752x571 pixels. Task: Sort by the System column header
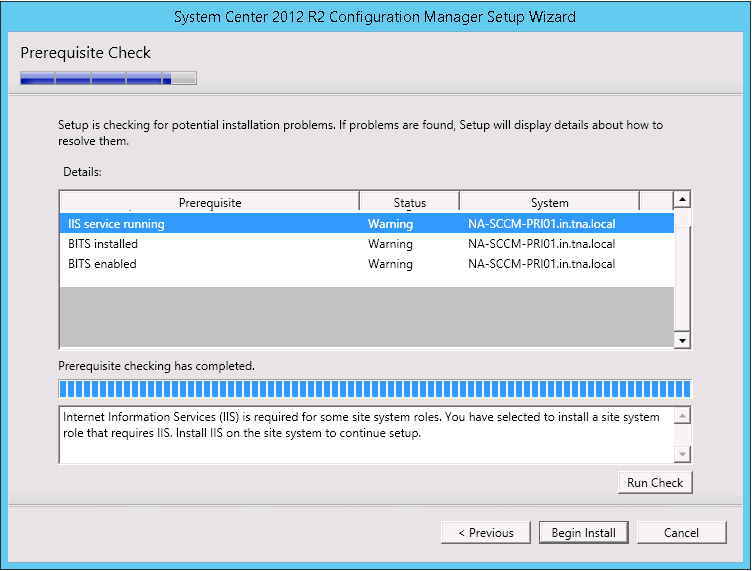(x=549, y=202)
